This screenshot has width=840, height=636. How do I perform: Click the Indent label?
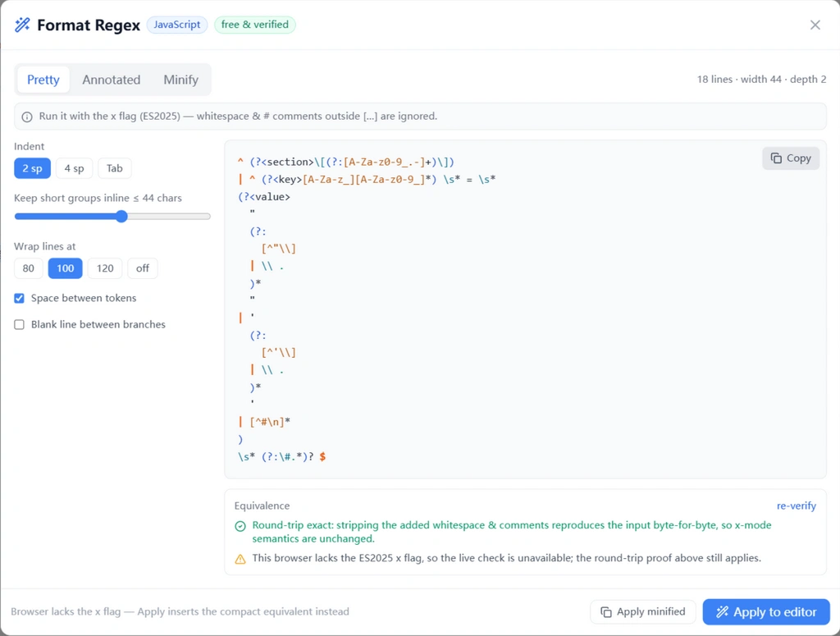(x=29, y=147)
